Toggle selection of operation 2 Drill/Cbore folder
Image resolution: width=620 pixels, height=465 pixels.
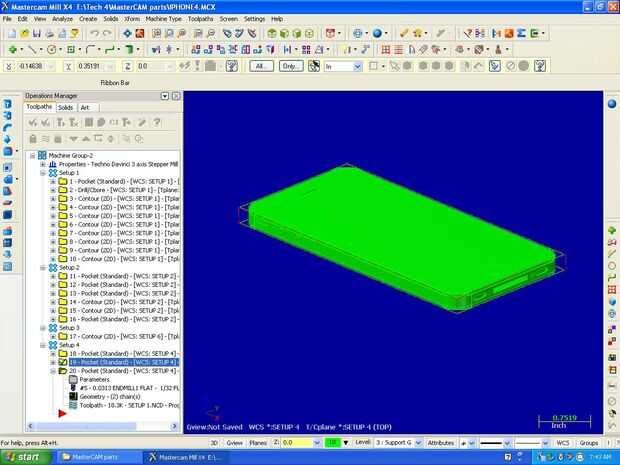[x=63, y=190]
